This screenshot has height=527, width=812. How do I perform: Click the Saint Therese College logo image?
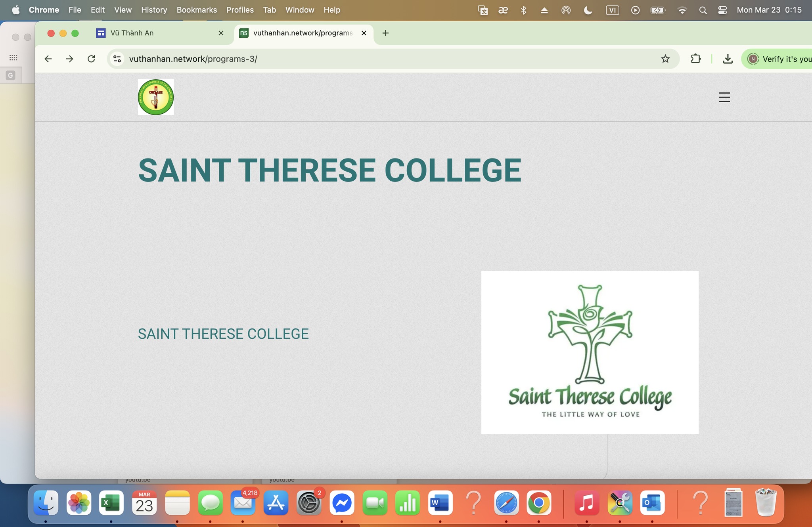coord(590,353)
